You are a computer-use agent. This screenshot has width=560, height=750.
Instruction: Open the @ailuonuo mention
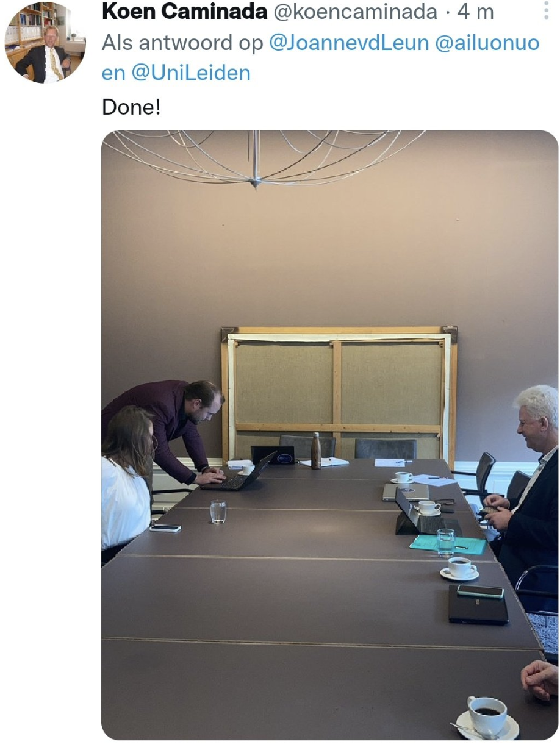[x=487, y=43]
